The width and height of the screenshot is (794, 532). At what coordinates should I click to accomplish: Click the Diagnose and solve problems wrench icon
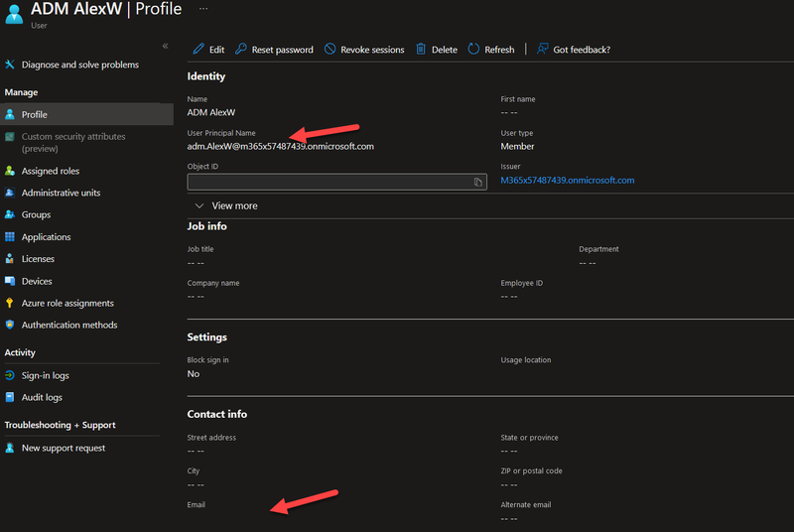click(10, 65)
